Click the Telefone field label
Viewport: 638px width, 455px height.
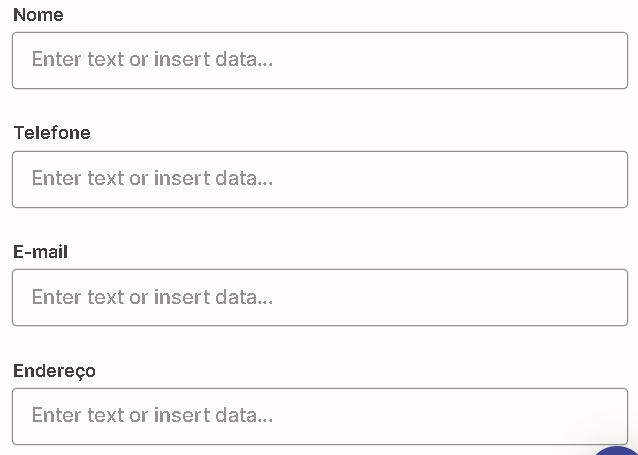coord(52,133)
